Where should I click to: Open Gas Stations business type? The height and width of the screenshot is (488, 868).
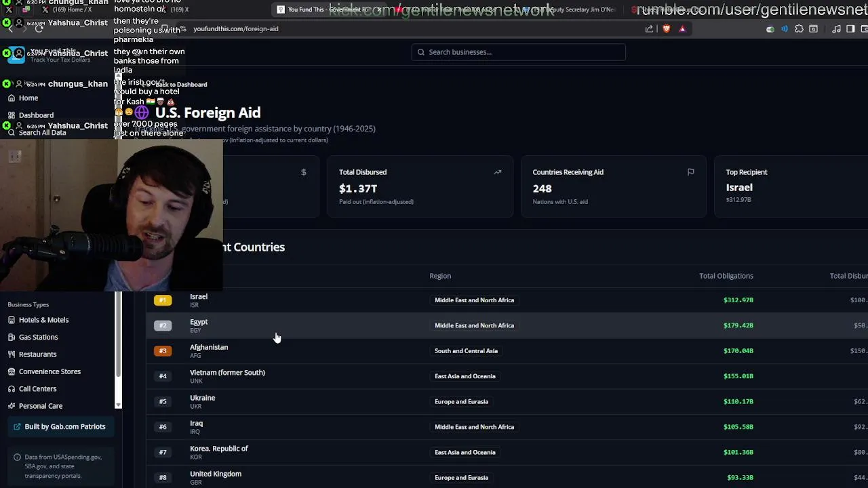[38, 337]
